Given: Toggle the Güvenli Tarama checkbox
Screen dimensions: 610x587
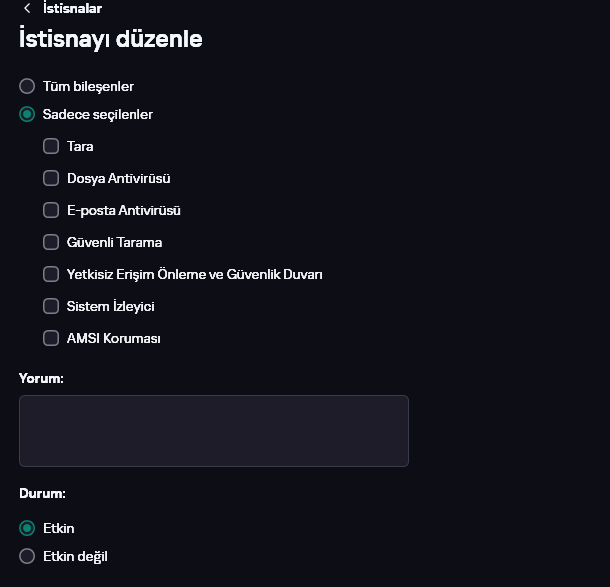Looking at the screenshot, I should 51,242.
